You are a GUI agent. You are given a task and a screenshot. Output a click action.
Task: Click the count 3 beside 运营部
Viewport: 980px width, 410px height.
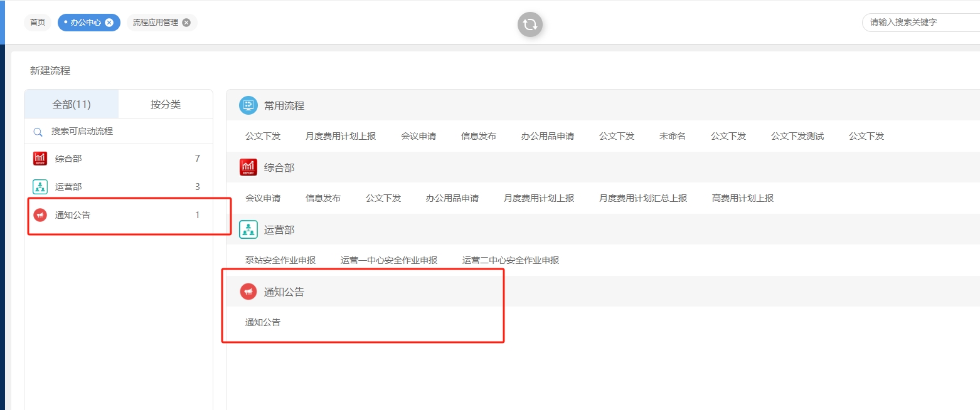[198, 187]
